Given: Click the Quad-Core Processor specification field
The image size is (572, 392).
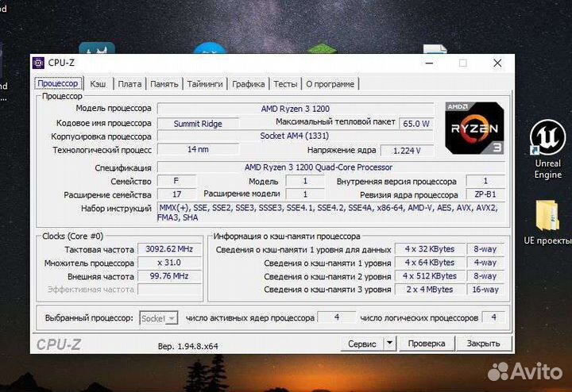Looking at the screenshot, I should [x=330, y=167].
